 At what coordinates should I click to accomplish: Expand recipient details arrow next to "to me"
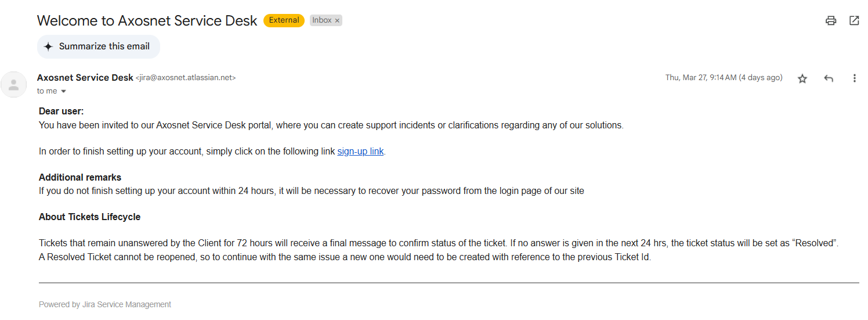[x=63, y=91]
